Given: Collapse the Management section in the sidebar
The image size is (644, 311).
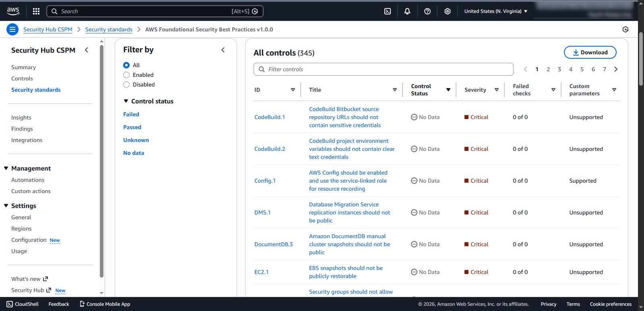Looking at the screenshot, I should click(6, 168).
